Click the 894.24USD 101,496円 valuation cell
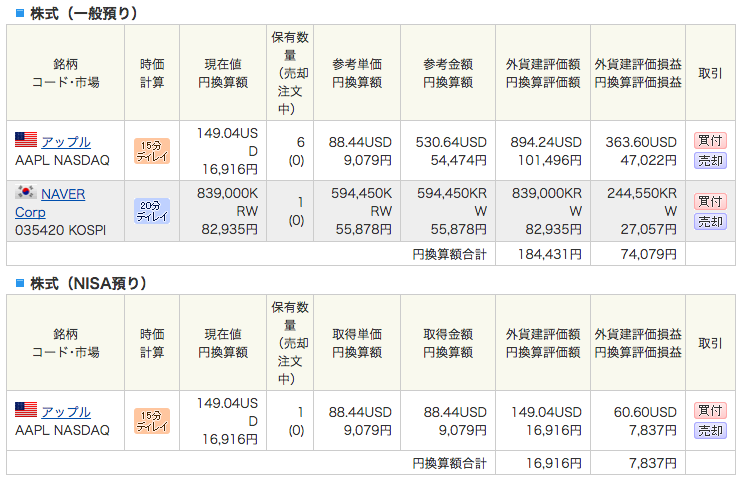 click(x=543, y=151)
